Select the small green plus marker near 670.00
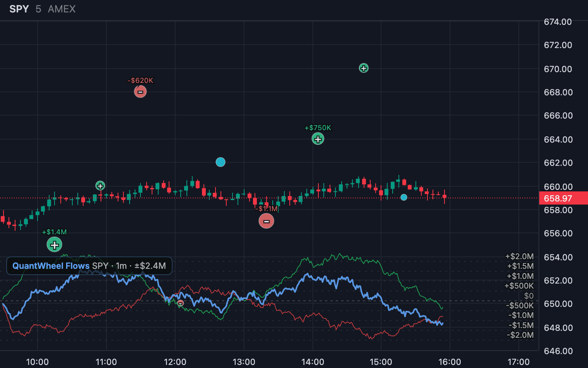588x368 pixels. [364, 68]
